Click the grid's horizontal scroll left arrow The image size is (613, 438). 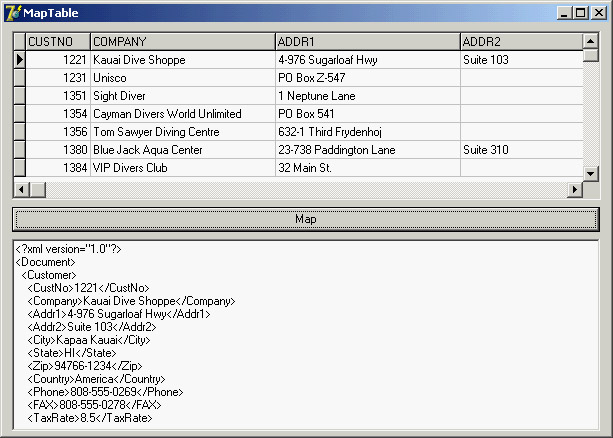(x=21, y=189)
